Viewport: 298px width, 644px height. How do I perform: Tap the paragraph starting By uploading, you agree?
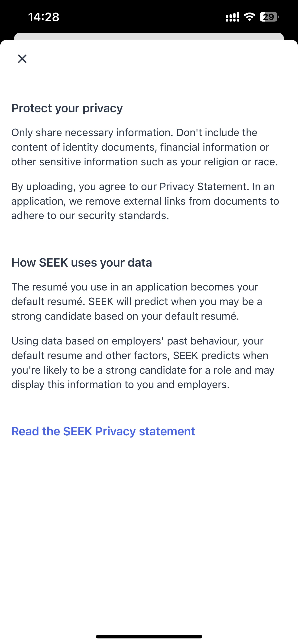coord(145,201)
